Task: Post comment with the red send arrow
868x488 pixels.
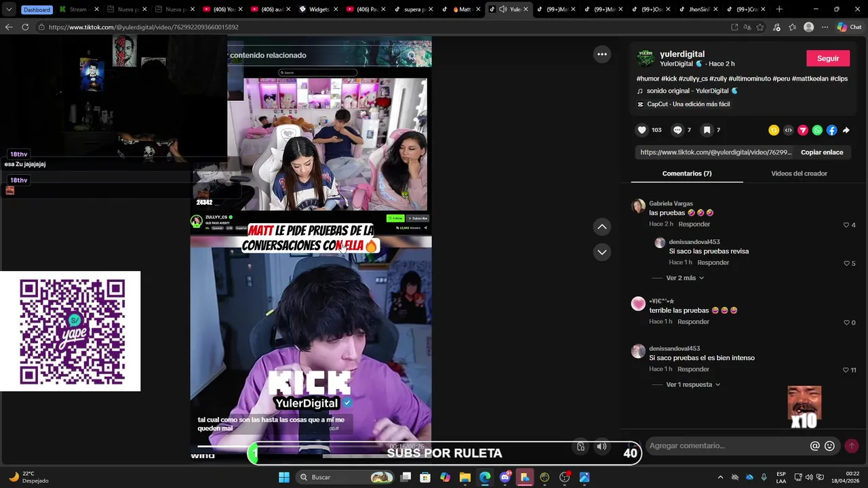Action: tap(852, 445)
